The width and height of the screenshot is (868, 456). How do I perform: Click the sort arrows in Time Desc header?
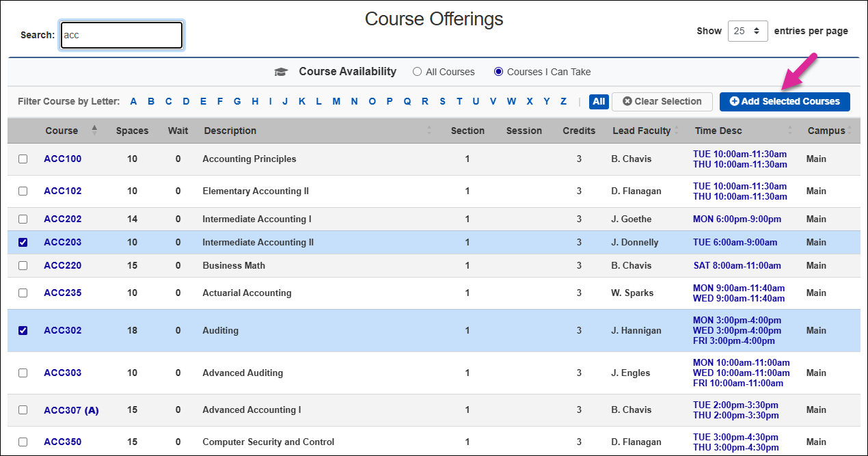tap(790, 131)
